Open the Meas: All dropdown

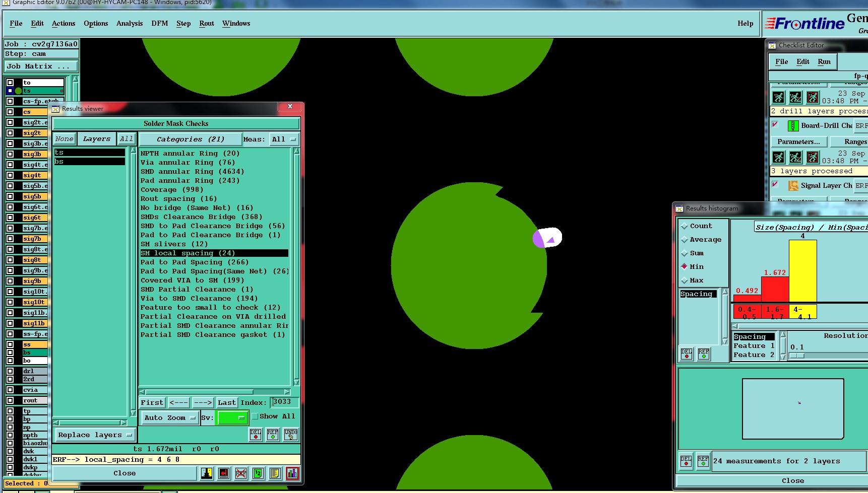(284, 139)
